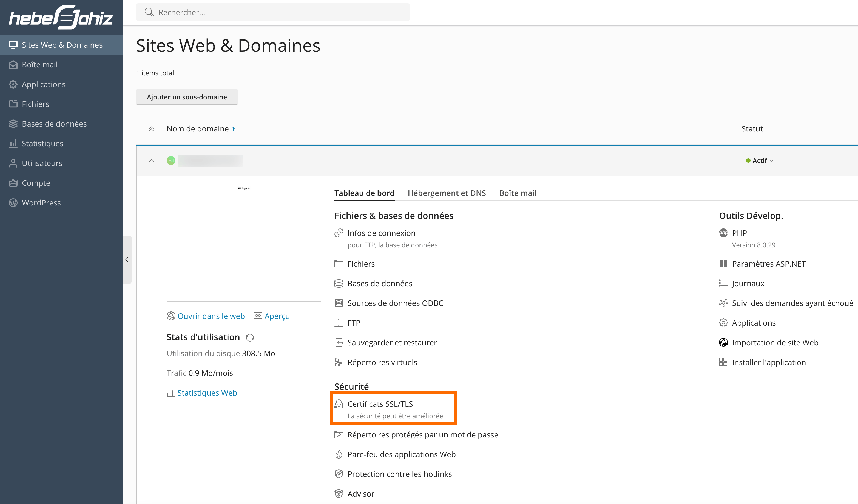Click 'Version 8.0.29' text
Screen dimensions: 858x504
[x=754, y=245]
